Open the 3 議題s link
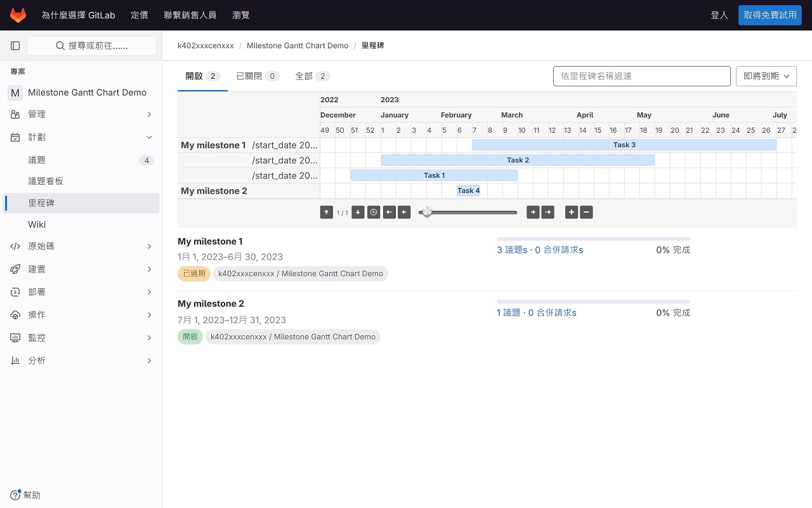Screen dimensions: 812x508 pos(511,250)
